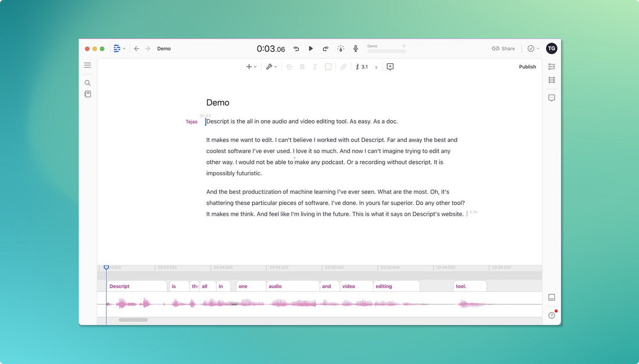Open the plus insert dropdown

click(x=251, y=67)
